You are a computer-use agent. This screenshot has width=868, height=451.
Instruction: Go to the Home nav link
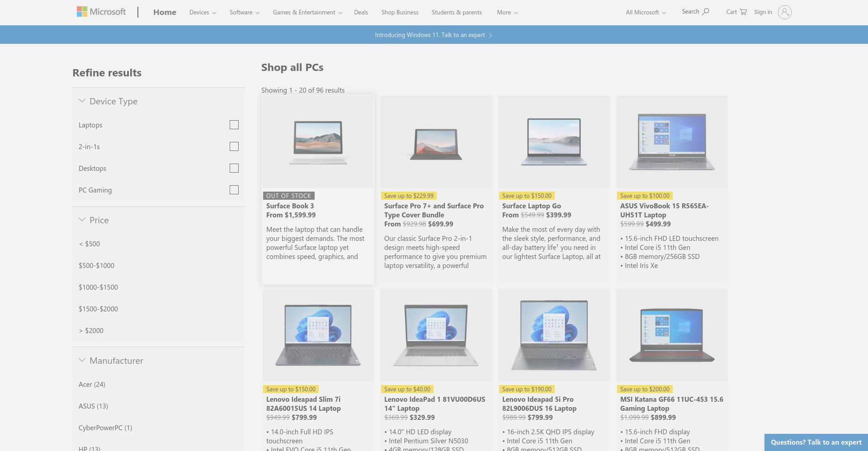tap(165, 12)
